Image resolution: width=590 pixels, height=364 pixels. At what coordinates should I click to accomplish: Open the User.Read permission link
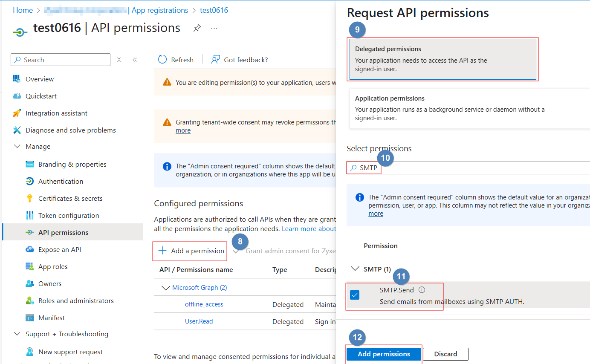[x=199, y=321]
